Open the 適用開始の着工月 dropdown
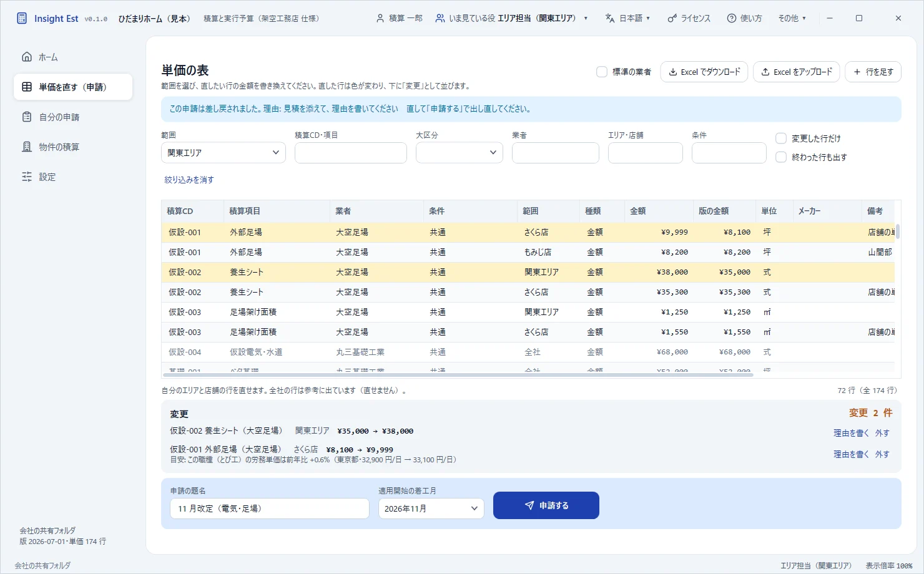924x574 pixels. (431, 508)
